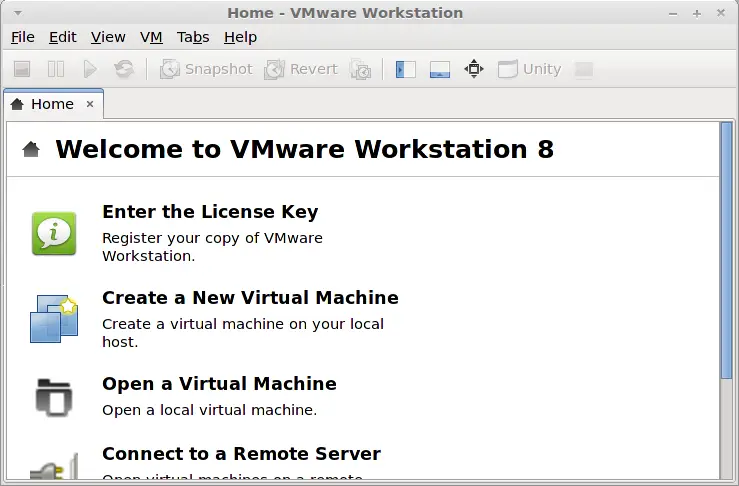Open the View menu
This screenshot has height=486, width=739.
pyautogui.click(x=108, y=37)
